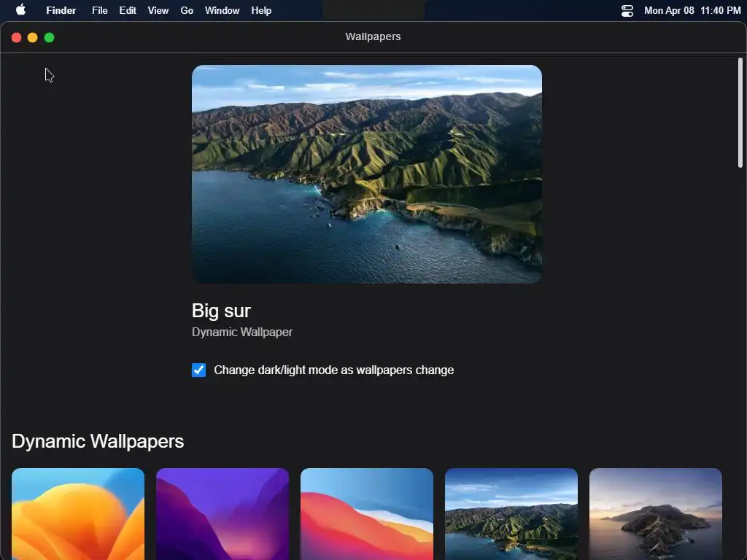Image resolution: width=747 pixels, height=560 pixels.
Task: Open the View menu
Action: coord(158,10)
